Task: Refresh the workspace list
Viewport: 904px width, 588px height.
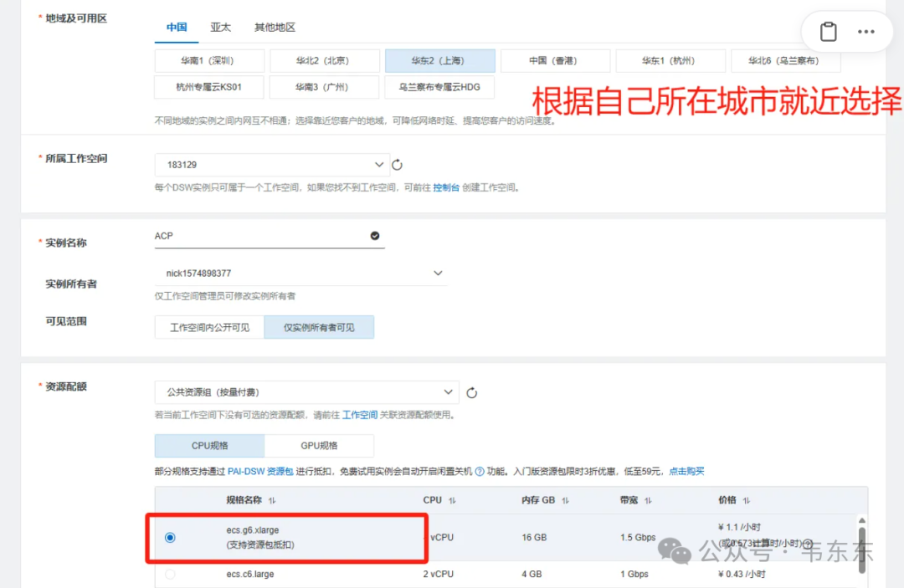Action: 398,166
